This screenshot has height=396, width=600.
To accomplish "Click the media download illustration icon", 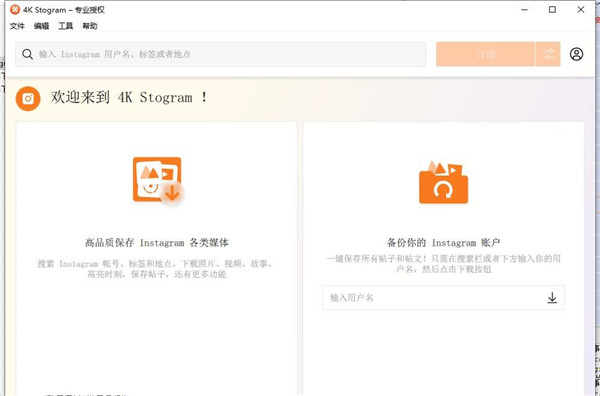I will point(158,181).
